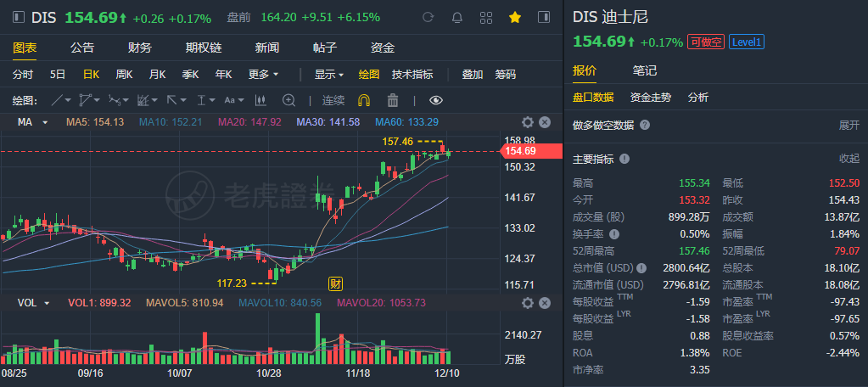Select the polyline shape drawing tool
This screenshot has width=868, height=387.
click(86, 100)
